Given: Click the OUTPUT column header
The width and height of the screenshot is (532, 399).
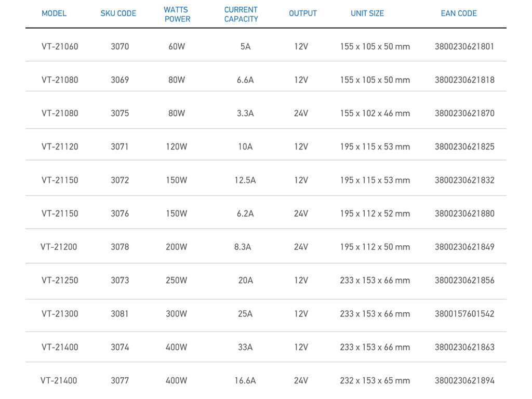Looking at the screenshot, I should coord(303,14).
